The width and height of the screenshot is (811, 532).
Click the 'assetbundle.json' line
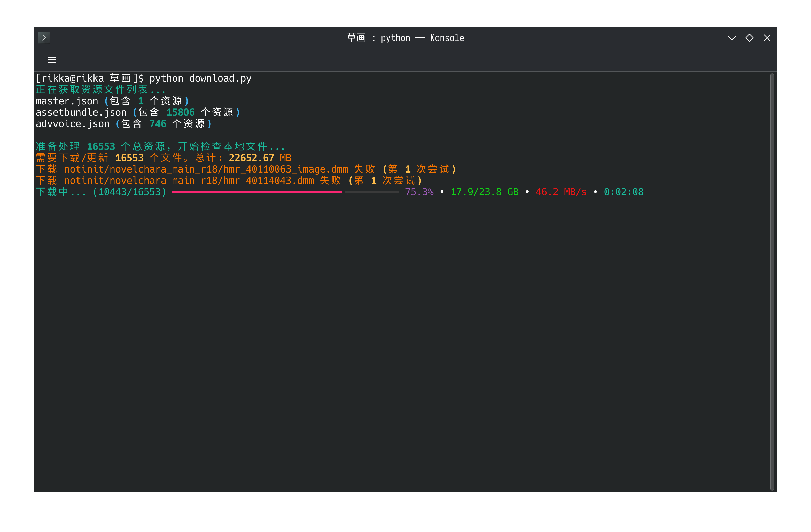tap(138, 112)
